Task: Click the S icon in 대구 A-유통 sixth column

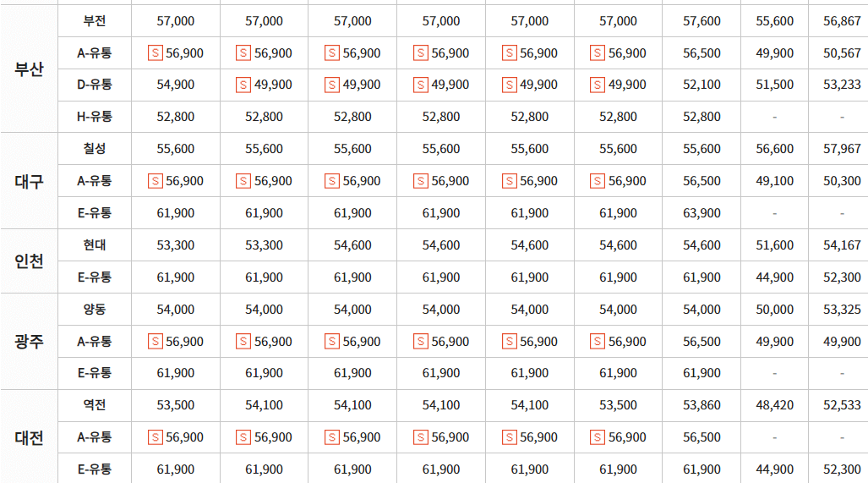Action: coord(598,181)
